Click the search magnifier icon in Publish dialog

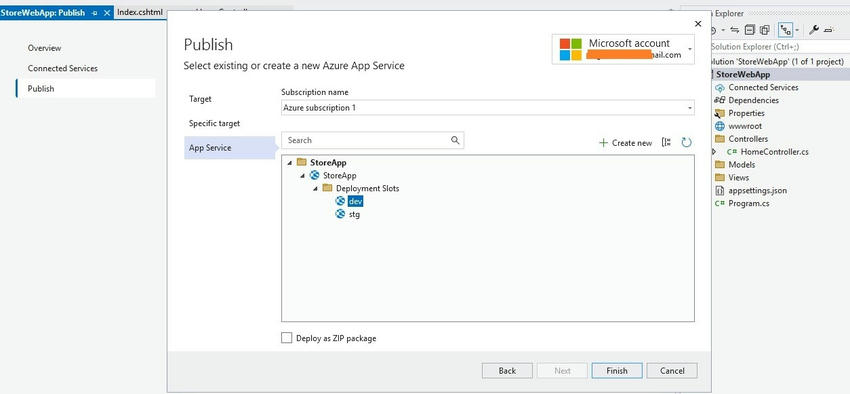[455, 140]
